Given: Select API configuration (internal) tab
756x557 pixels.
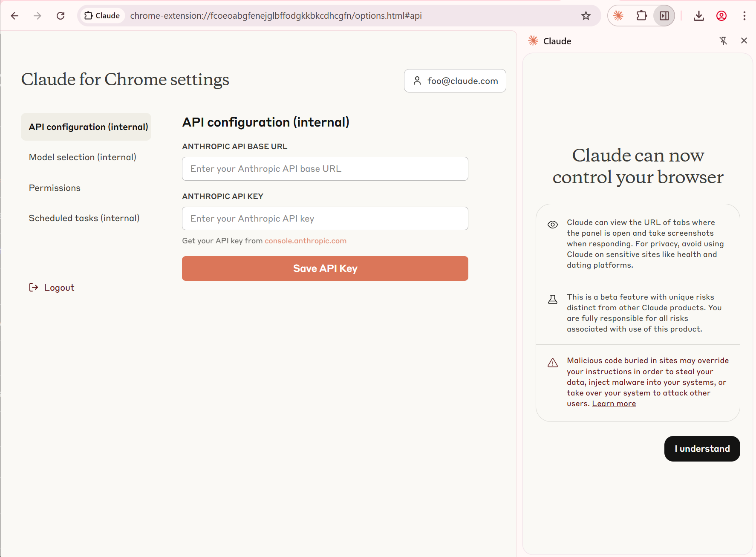Looking at the screenshot, I should pyautogui.click(x=86, y=127).
